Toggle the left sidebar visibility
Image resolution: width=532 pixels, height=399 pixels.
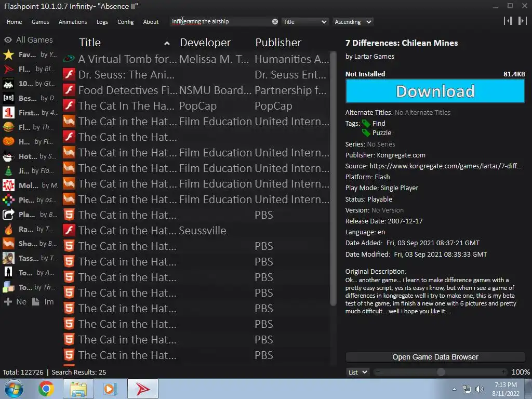[x=508, y=21]
